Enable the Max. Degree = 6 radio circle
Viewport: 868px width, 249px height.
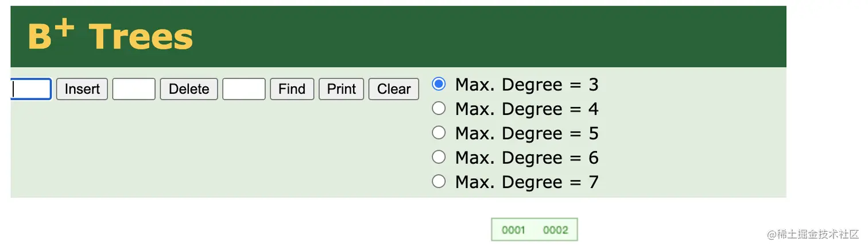pos(439,157)
